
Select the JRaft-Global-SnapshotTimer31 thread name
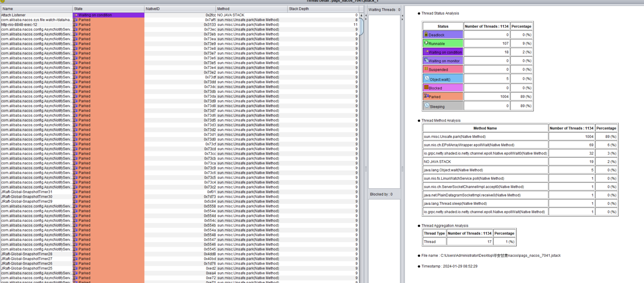(27, 192)
